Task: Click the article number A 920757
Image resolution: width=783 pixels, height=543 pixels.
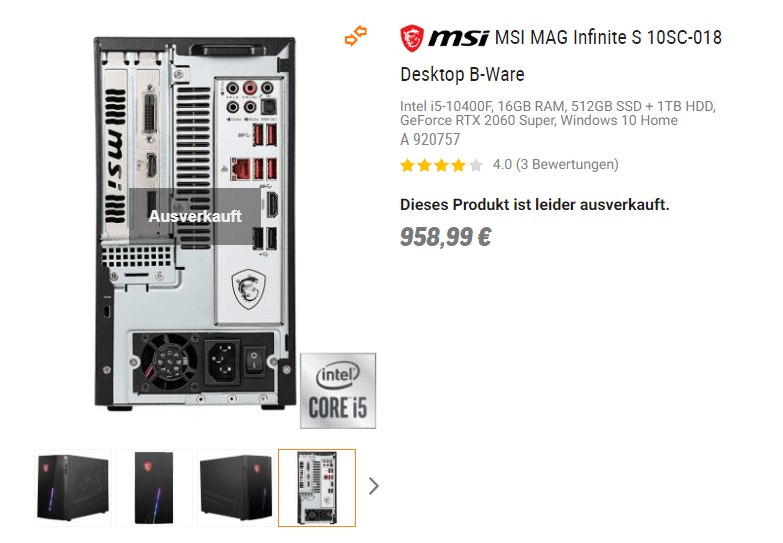Action: pos(430,139)
